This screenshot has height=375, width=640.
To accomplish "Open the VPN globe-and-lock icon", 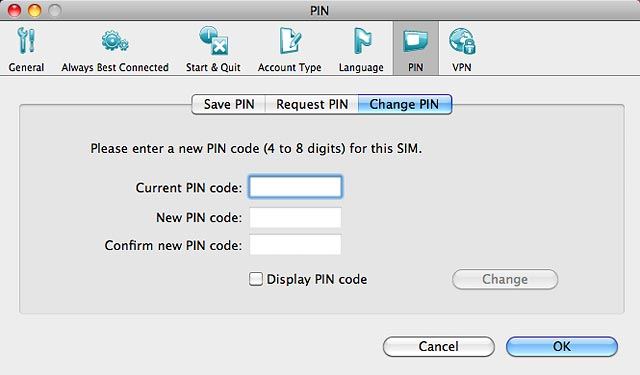I will (462, 49).
